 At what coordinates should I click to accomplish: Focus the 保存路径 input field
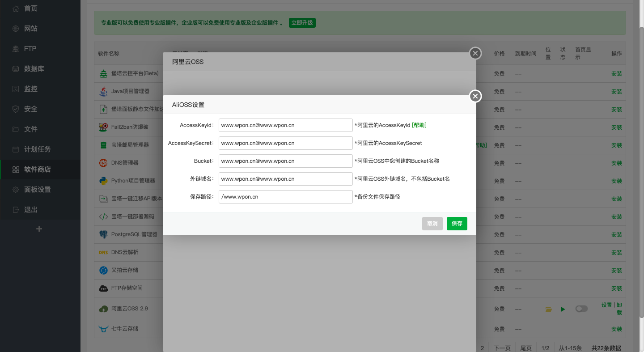click(286, 197)
